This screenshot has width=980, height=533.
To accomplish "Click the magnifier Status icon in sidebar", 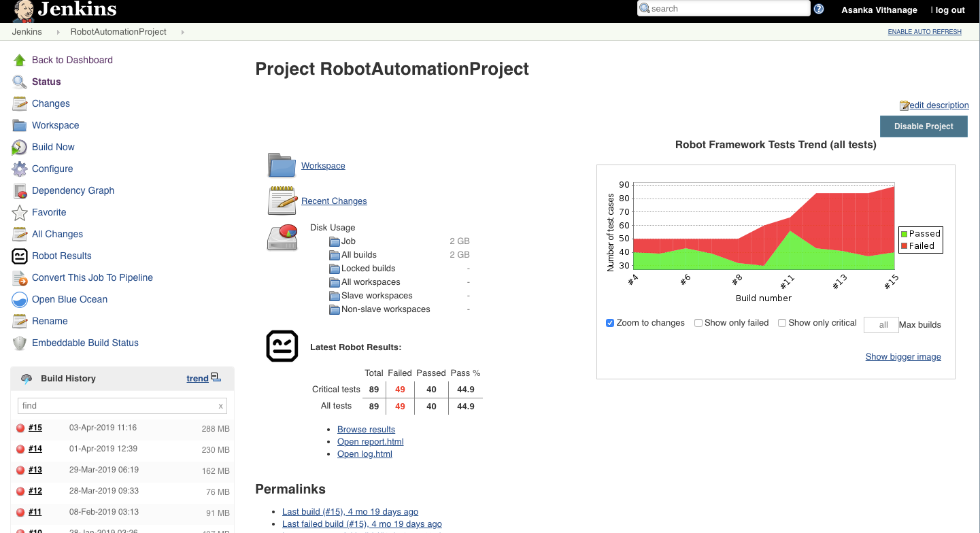I will coord(20,82).
